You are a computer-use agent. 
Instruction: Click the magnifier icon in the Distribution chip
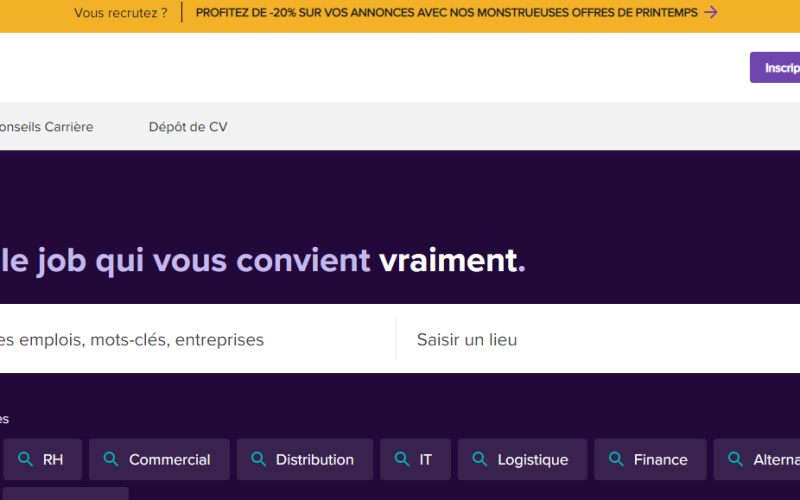(258, 460)
